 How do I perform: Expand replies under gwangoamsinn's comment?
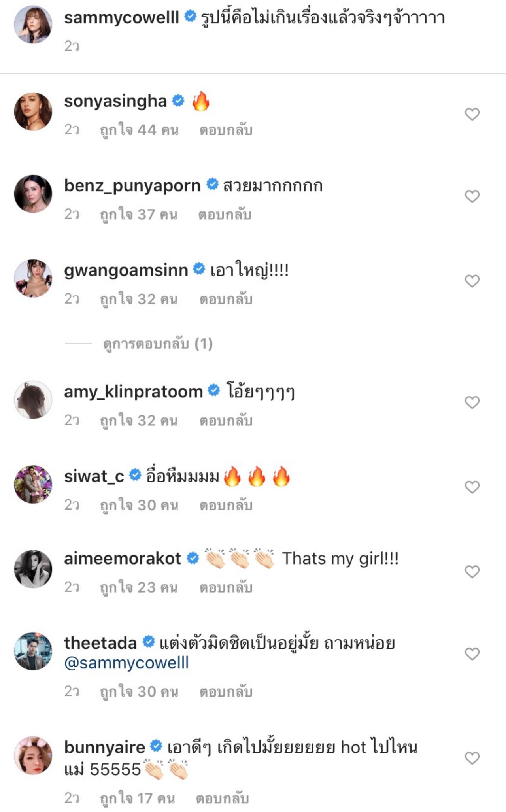coord(158,344)
